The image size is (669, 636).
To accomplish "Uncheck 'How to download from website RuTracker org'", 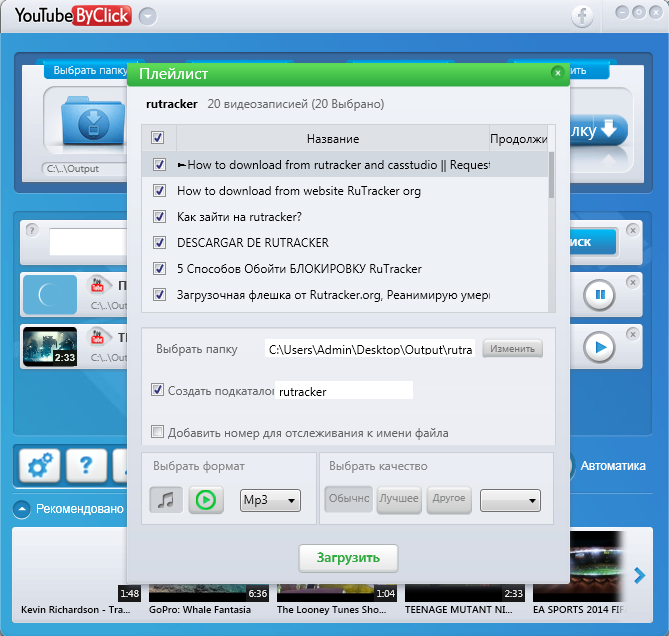I will [159, 190].
